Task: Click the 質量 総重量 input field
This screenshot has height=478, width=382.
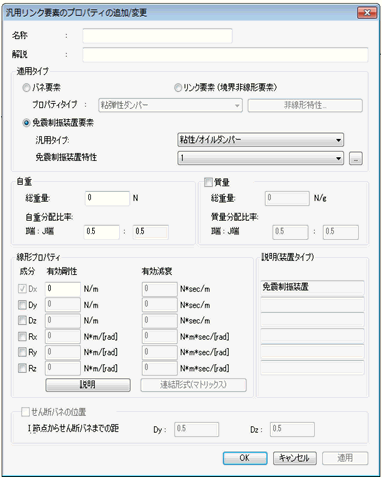Action: [287, 198]
